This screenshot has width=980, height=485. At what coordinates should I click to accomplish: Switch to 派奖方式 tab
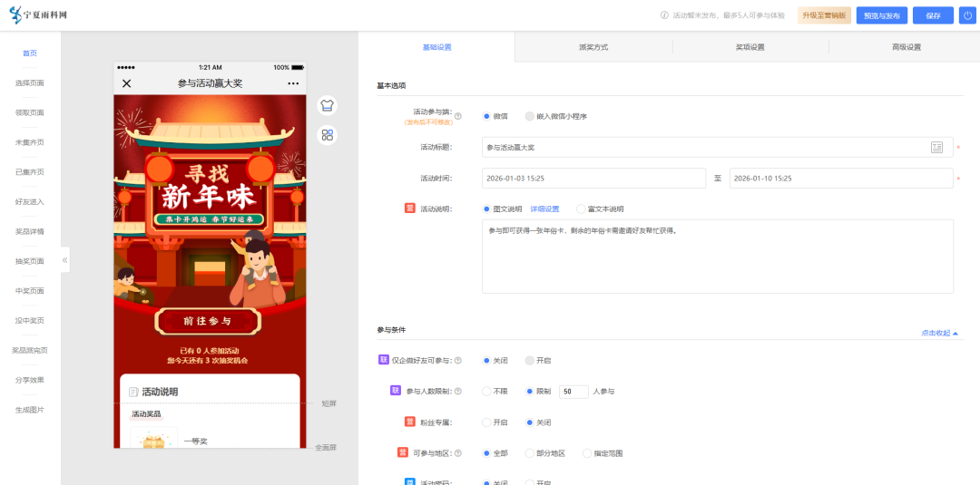(x=593, y=47)
